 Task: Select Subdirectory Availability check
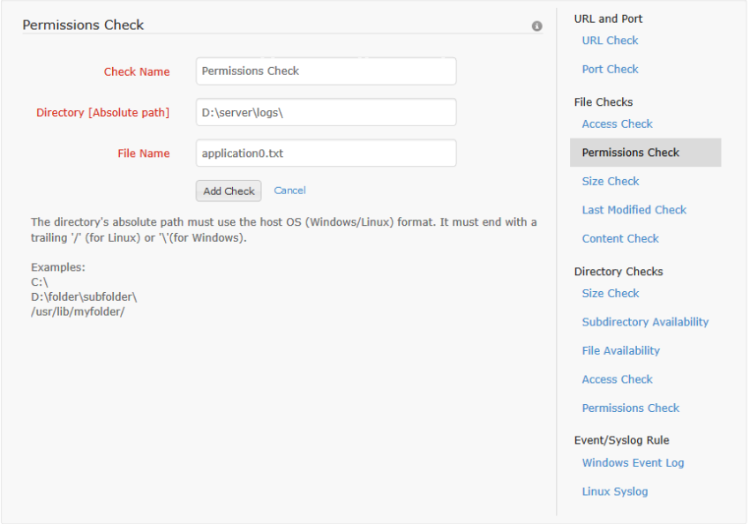click(645, 322)
